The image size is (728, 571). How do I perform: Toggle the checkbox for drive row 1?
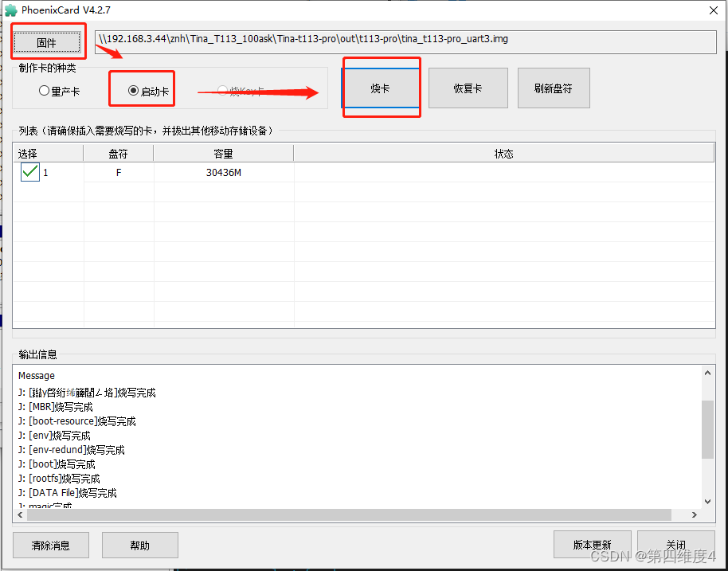30,172
